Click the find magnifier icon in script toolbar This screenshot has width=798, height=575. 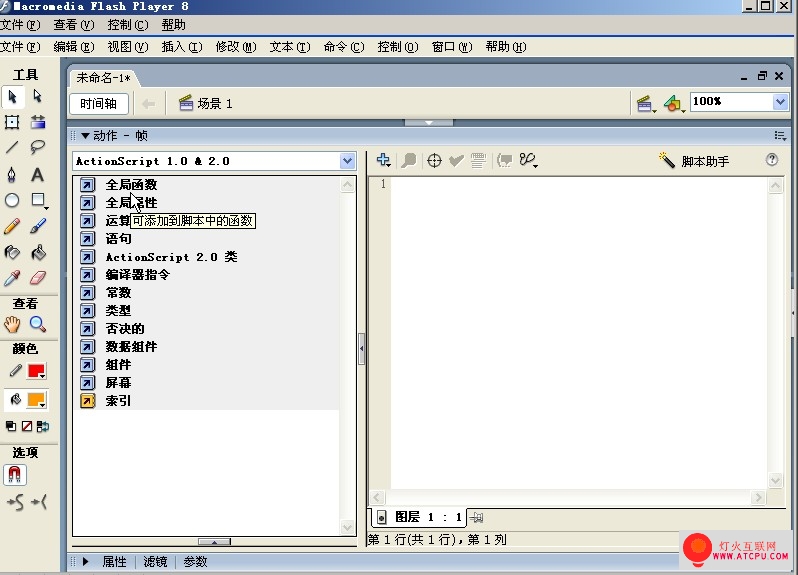pos(408,161)
